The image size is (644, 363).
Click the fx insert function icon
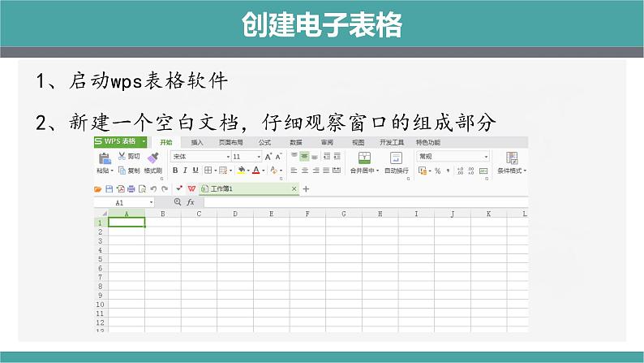click(x=191, y=202)
